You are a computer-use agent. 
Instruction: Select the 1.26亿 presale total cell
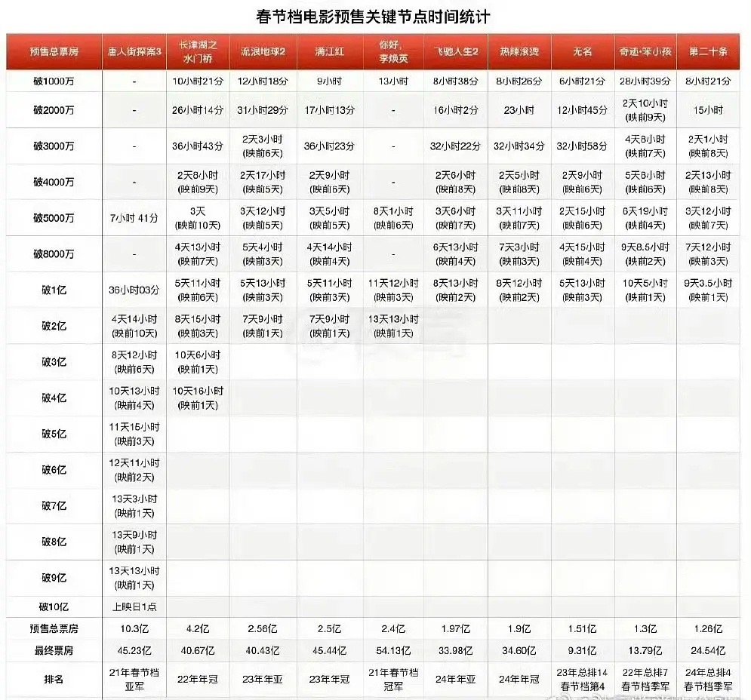pyautogui.click(x=708, y=628)
